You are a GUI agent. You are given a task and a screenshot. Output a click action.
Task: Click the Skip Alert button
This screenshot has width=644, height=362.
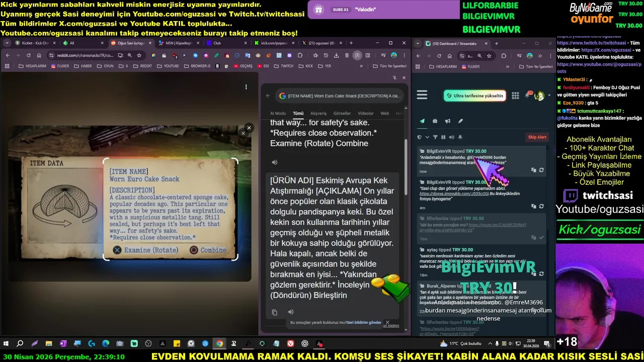point(537,137)
